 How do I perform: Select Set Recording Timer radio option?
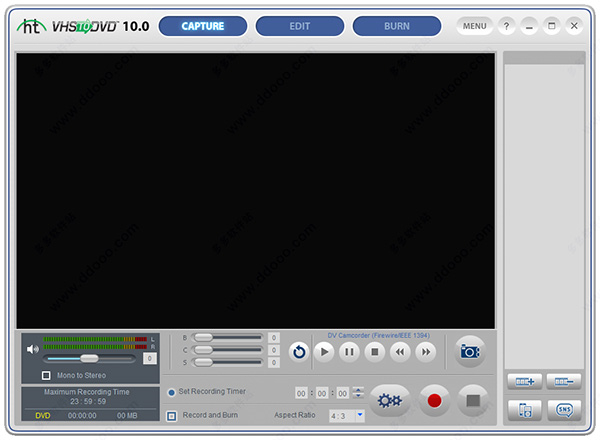click(x=171, y=392)
